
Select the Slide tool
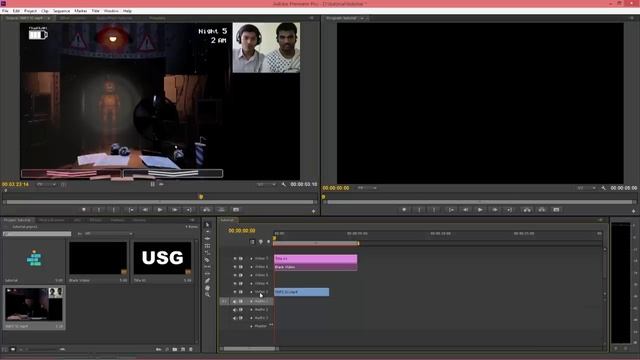(207, 273)
